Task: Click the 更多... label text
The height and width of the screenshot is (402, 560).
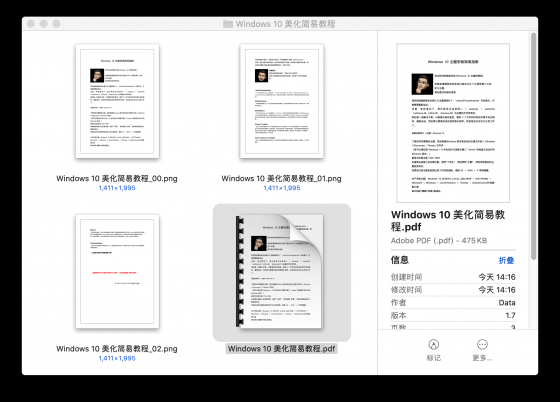Action: pos(482,358)
